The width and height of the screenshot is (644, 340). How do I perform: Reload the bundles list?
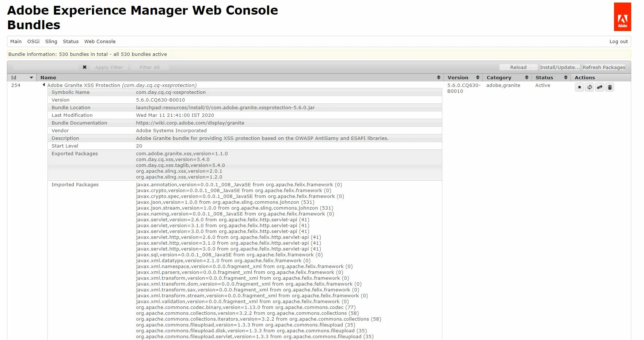tap(518, 67)
